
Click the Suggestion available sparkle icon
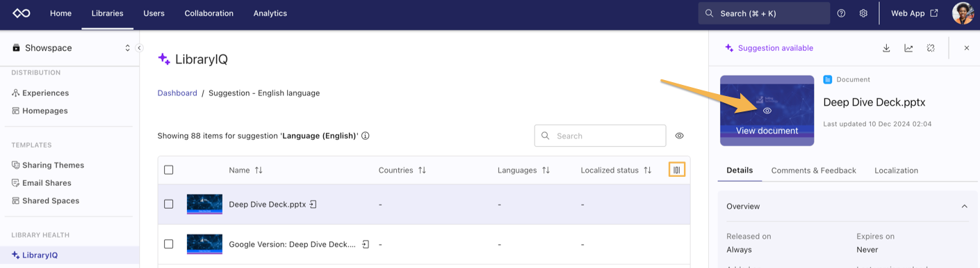729,48
